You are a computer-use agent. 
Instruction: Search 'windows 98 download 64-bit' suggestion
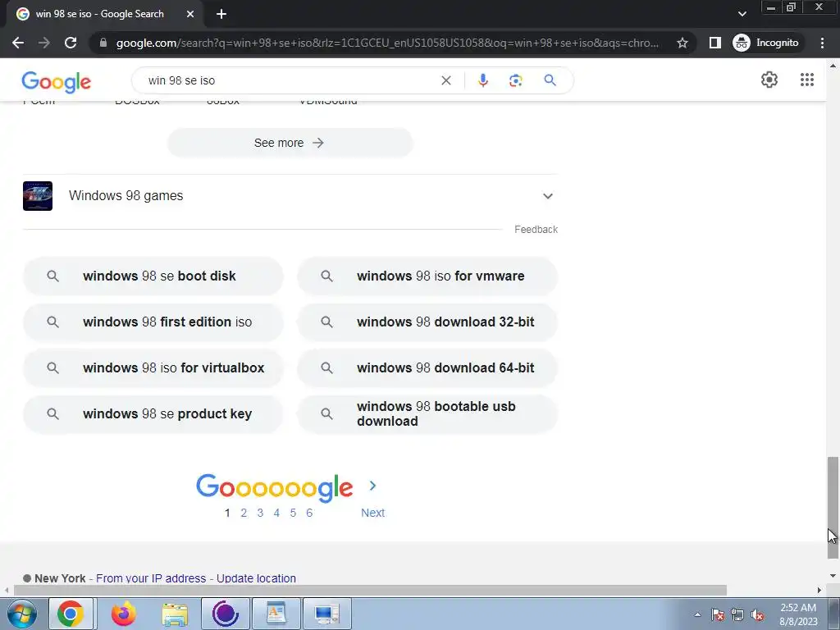(x=427, y=368)
